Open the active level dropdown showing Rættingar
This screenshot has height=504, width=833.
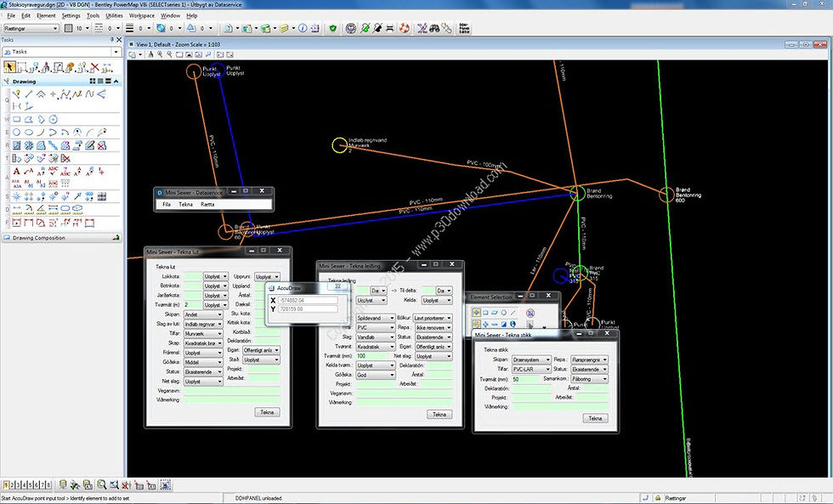tap(31, 28)
